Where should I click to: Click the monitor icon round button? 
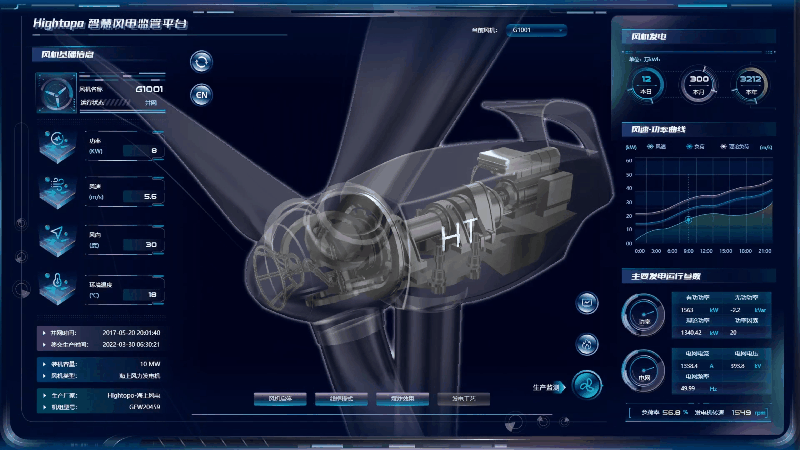(x=587, y=303)
